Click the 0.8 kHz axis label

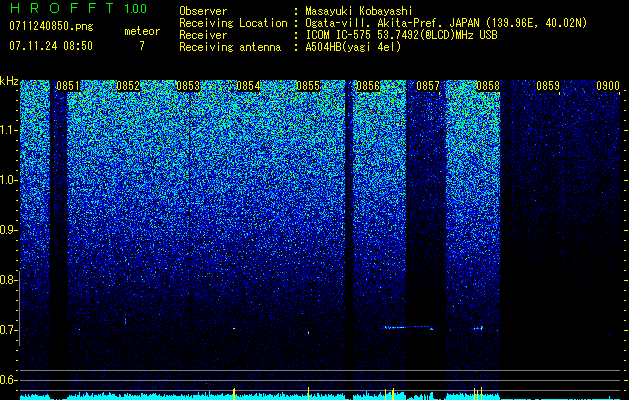coord(8,280)
